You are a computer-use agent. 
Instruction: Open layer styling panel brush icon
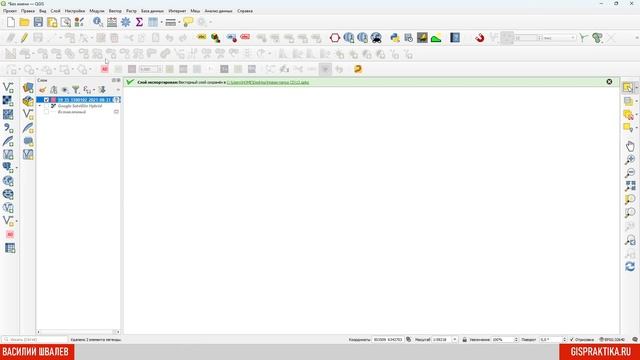coord(42,90)
